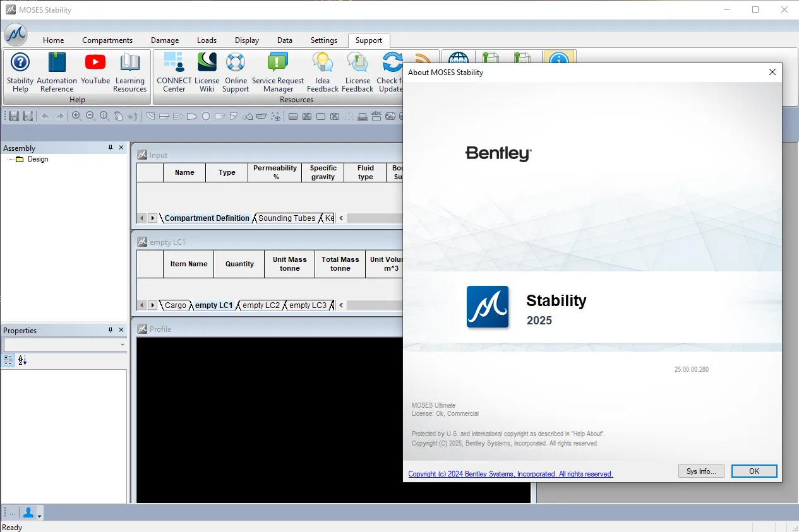The height and width of the screenshot is (532, 799).
Task: Select the empty LC2 sheet tab
Action: click(261, 305)
